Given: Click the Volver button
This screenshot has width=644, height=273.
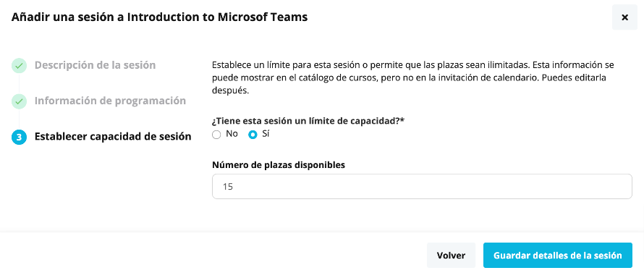Looking at the screenshot, I should (x=451, y=256).
